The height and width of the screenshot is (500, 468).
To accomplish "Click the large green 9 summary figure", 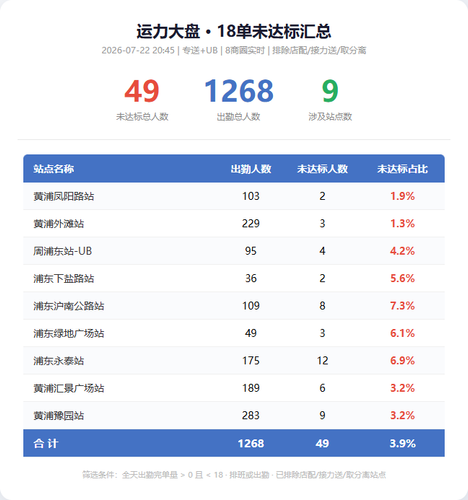I will point(330,91).
